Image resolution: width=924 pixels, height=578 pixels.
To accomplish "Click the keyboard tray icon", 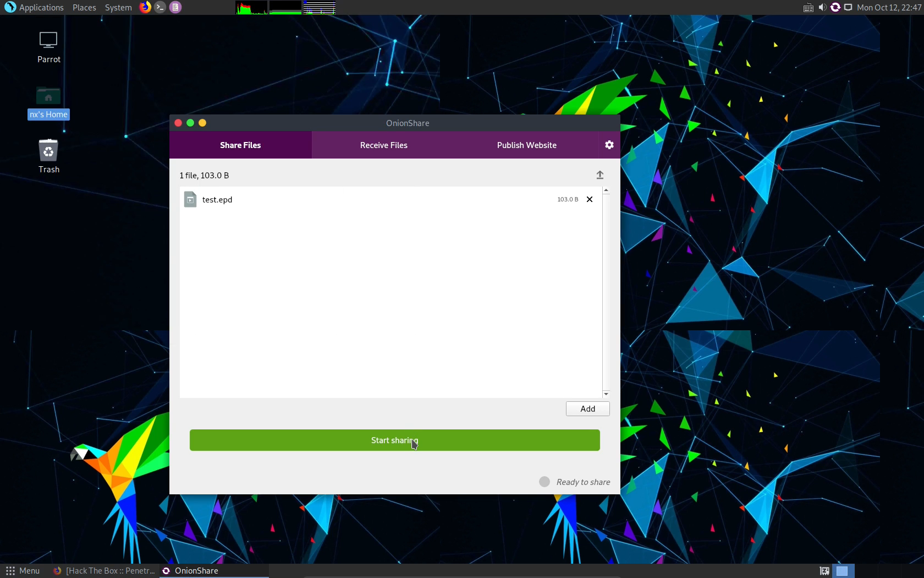I will [x=808, y=8].
